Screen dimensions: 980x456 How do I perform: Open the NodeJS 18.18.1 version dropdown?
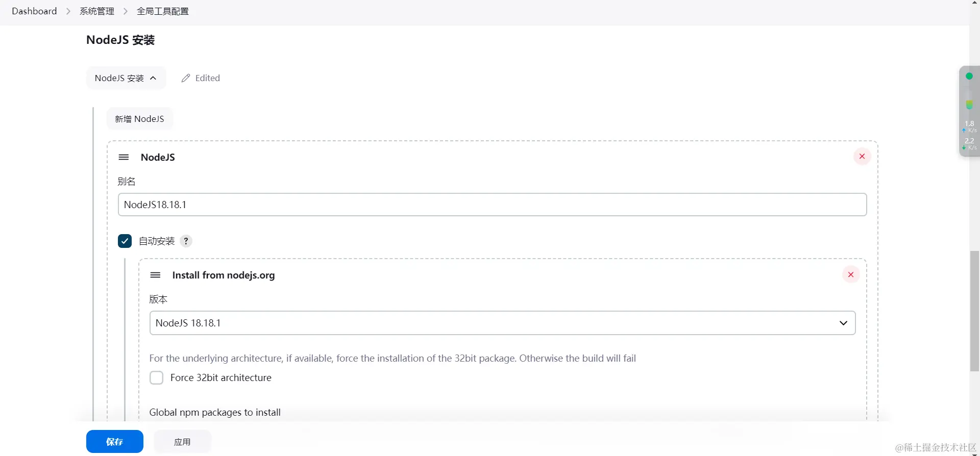[502, 323]
